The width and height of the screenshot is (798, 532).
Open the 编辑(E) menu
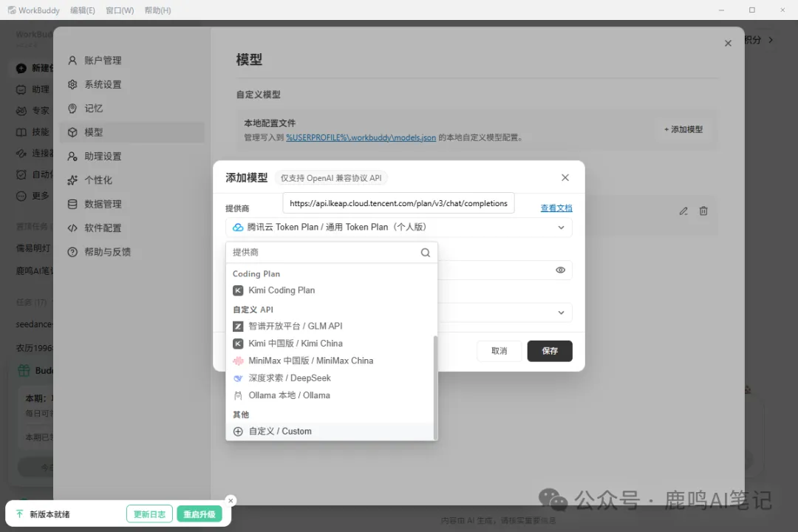click(x=83, y=10)
